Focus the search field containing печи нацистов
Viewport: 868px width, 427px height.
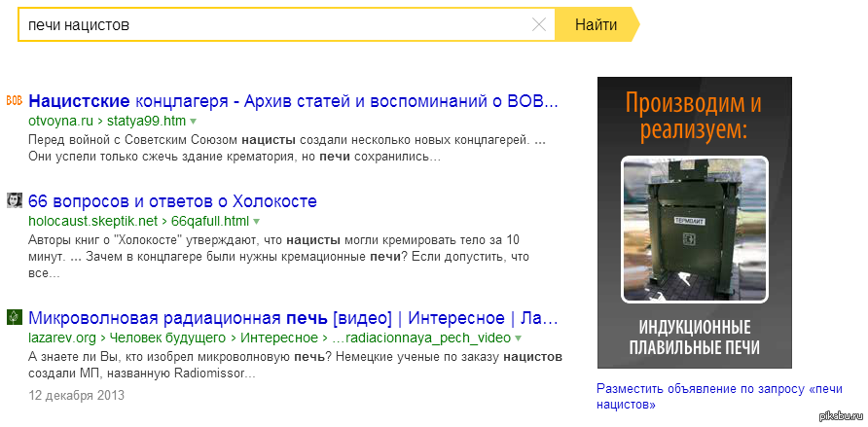[x=272, y=25]
